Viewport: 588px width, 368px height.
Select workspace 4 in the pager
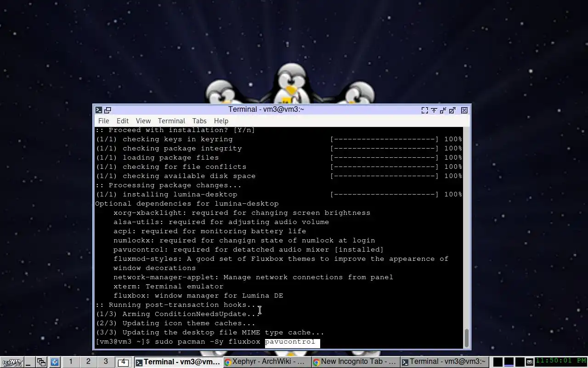click(123, 362)
